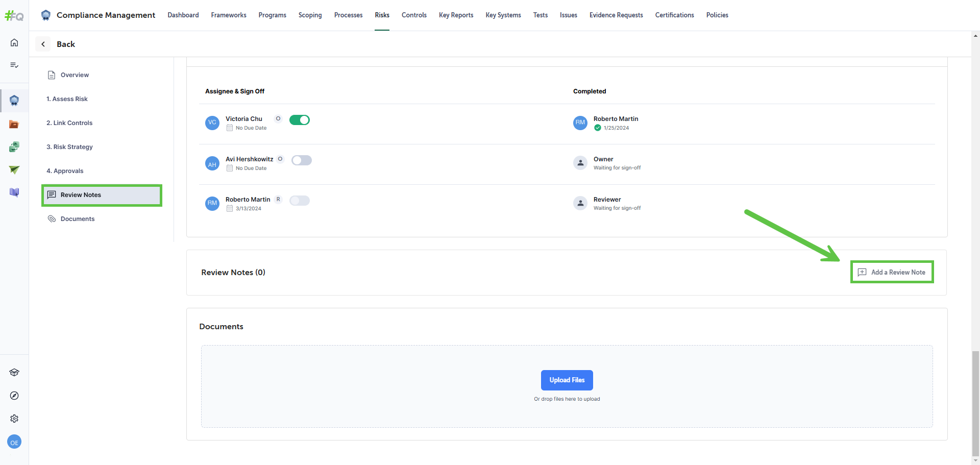Screen dimensions: 980x465
Task: Click the Back chevron arrow
Action: coord(43,44)
